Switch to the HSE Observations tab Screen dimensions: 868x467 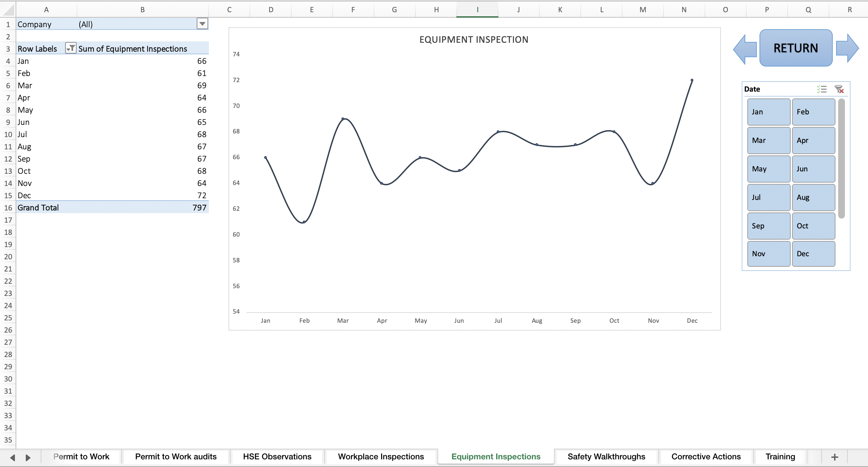277,456
